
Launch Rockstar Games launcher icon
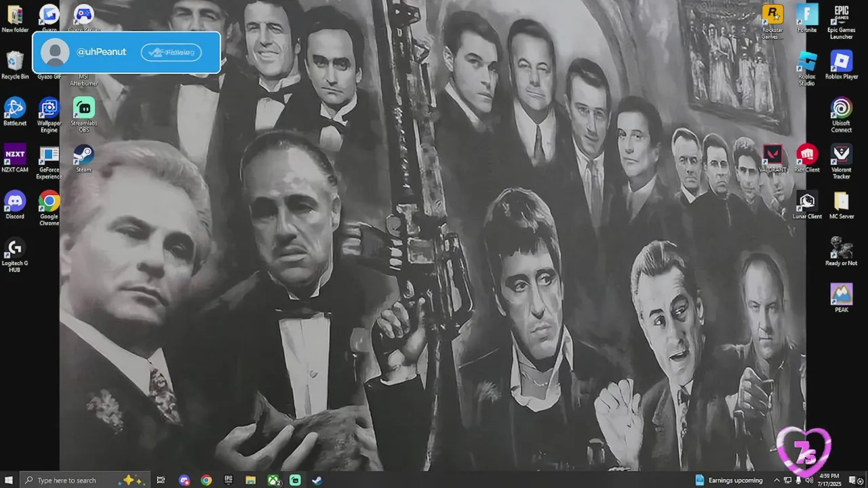point(772,22)
